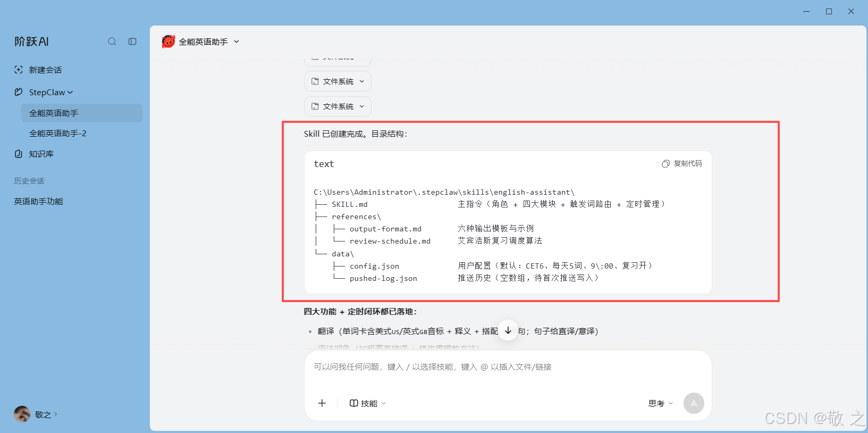Maximize the window

[829, 11]
